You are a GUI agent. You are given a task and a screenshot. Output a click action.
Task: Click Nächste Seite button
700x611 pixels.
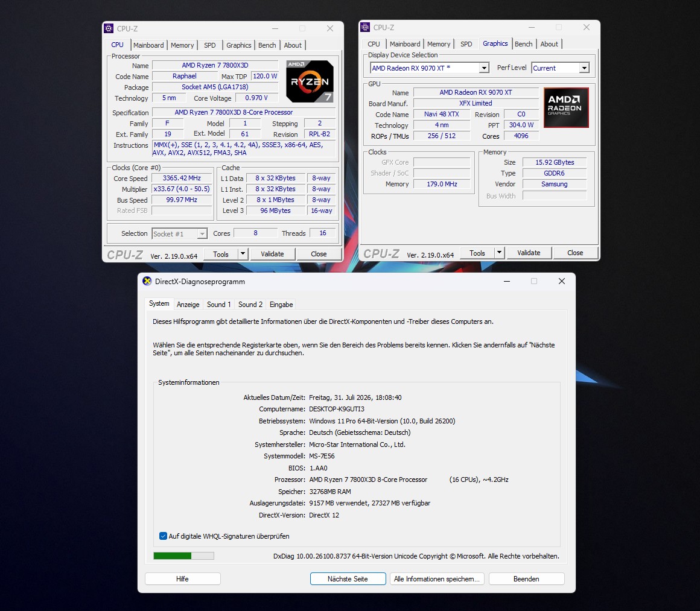pyautogui.click(x=348, y=579)
